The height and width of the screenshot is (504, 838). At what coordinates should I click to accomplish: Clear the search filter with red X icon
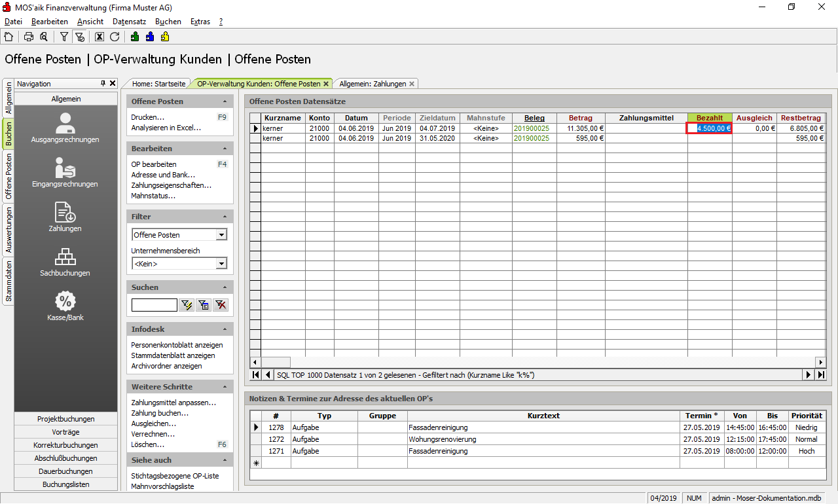tap(221, 304)
